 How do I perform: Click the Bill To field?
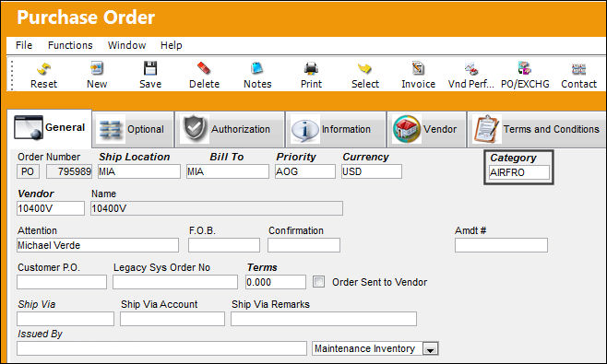click(227, 171)
